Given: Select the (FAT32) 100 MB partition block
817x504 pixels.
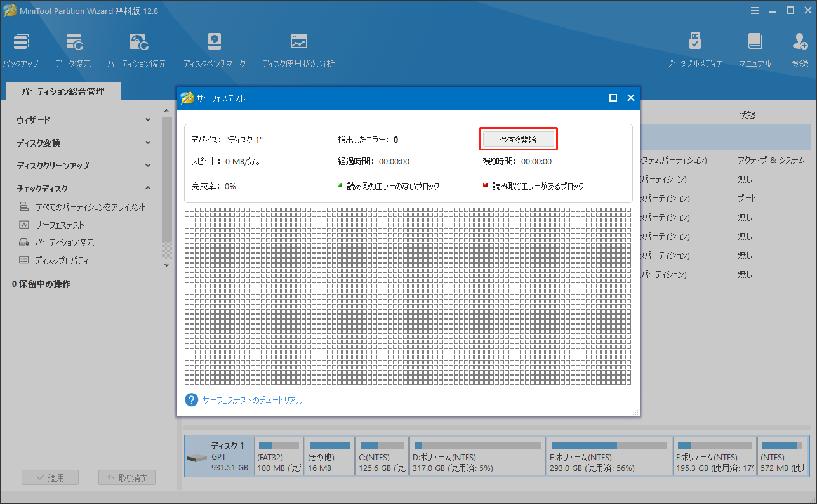Looking at the screenshot, I should [x=279, y=456].
